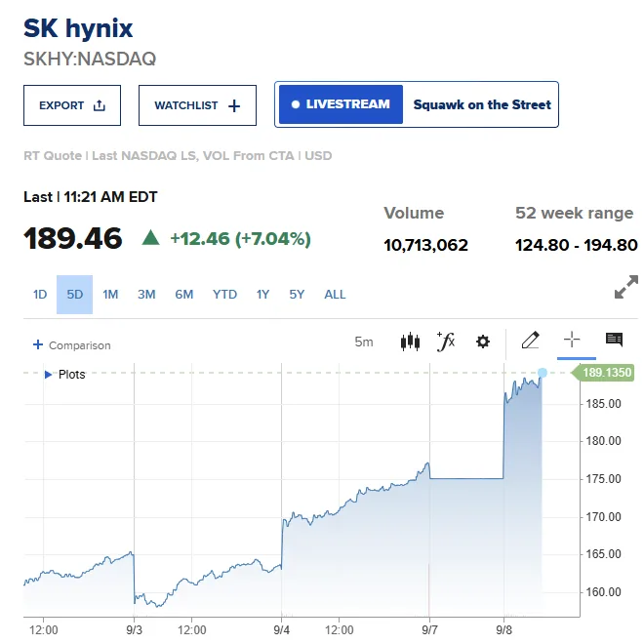644x644 pixels.
Task: Show the 5Y chart range
Action: 297,295
